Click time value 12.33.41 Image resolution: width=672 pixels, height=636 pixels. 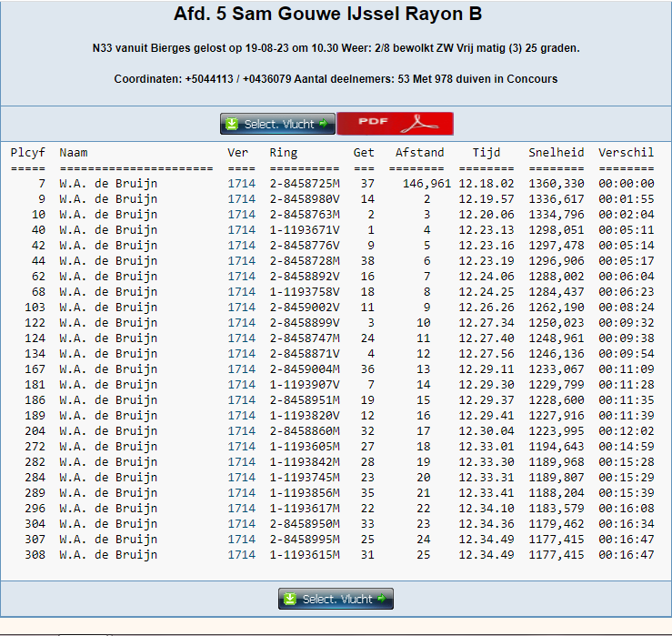pos(486,492)
